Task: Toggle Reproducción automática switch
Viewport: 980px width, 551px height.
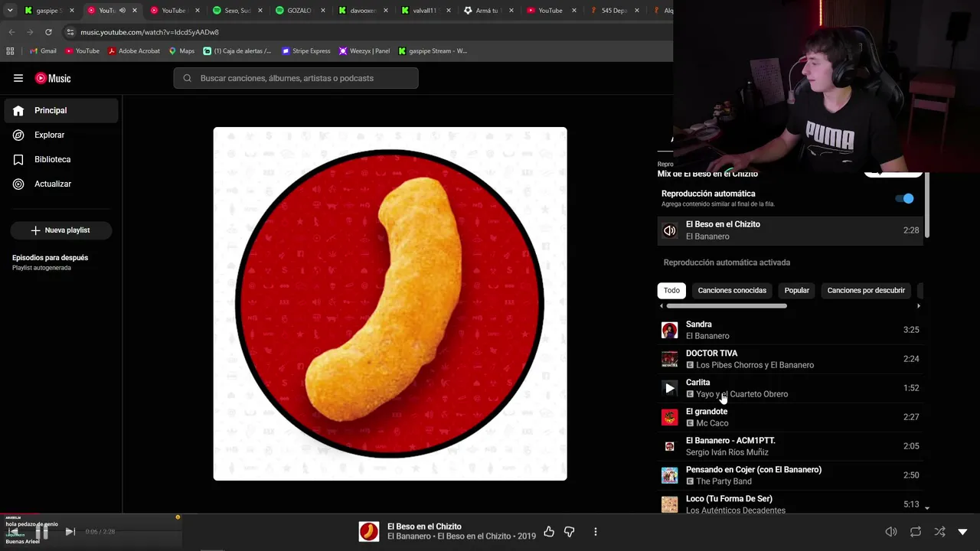Action: 905,199
